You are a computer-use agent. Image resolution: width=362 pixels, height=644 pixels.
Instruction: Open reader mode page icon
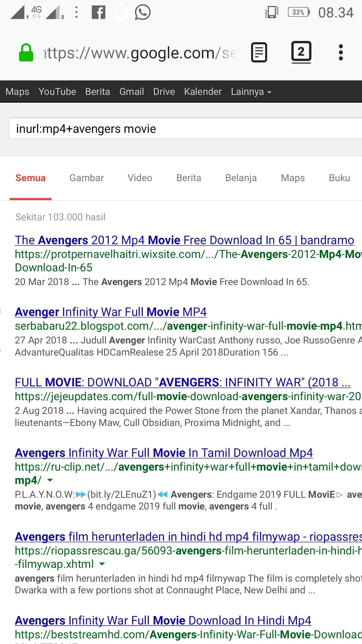pos(259,52)
